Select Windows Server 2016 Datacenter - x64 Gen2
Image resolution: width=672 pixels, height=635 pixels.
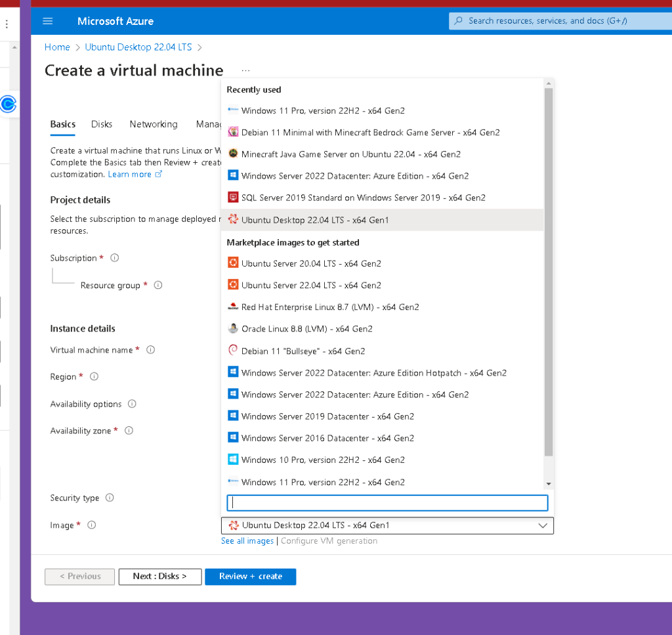tap(382, 439)
